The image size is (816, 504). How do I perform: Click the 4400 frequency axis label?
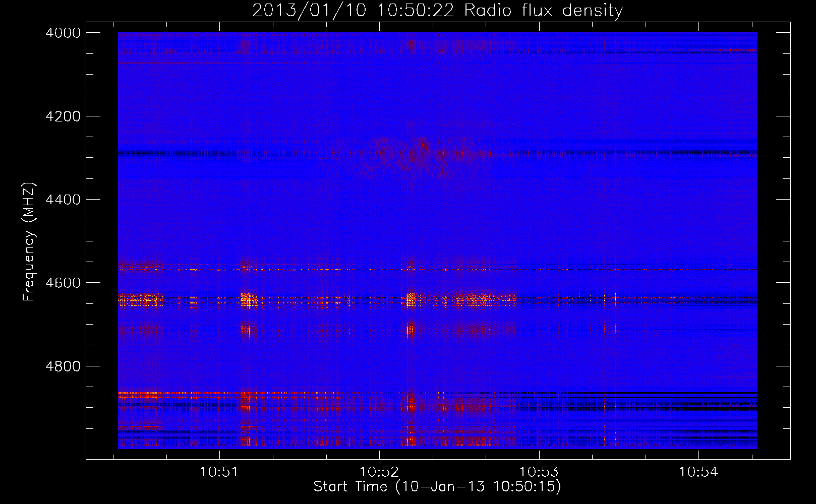click(x=63, y=200)
